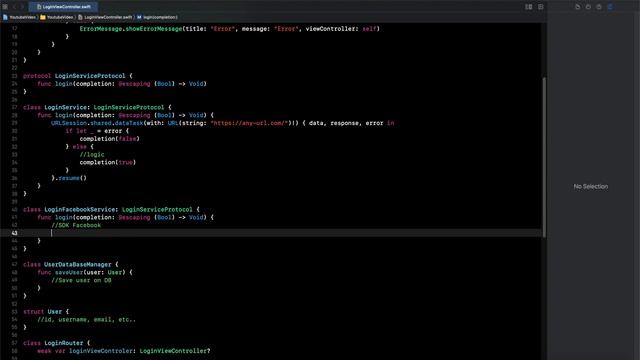
Task: Click line number 23 in the gutter
Action: click(14, 76)
